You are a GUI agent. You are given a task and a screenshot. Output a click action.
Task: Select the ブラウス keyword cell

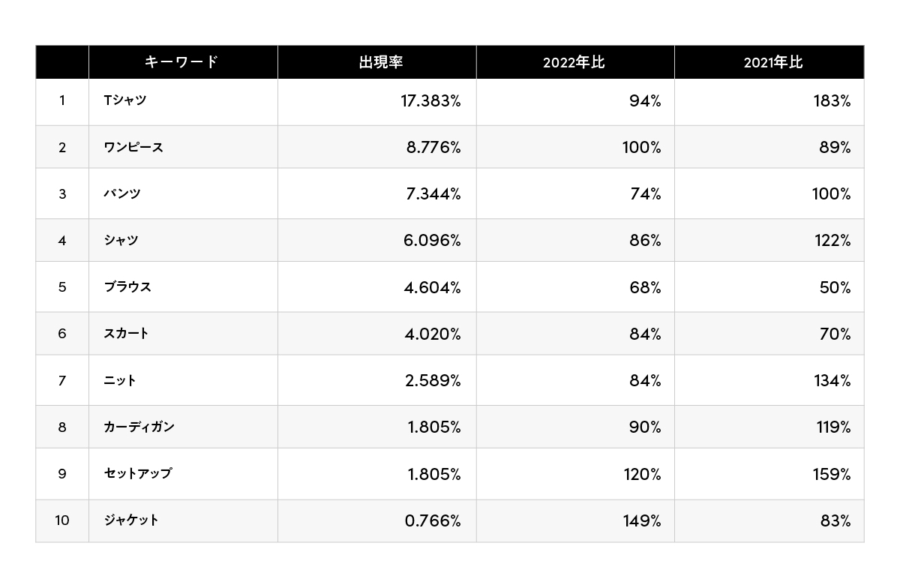pyautogui.click(x=127, y=286)
